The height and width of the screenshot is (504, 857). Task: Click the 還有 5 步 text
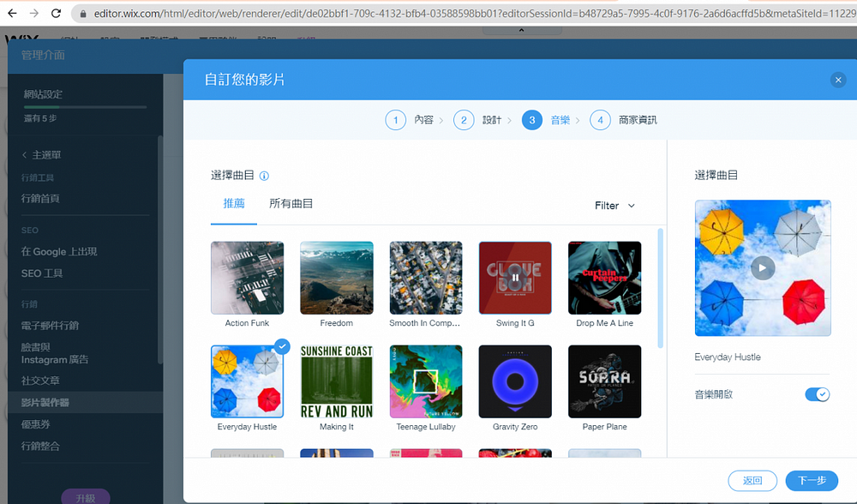pos(40,118)
